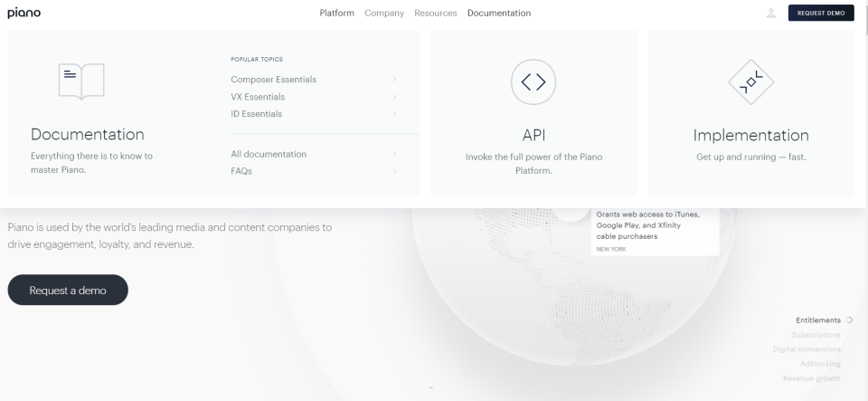Viewport: 868px width, 401px height.
Task: Click the NEW YORK label on the card
Action: tap(611, 249)
